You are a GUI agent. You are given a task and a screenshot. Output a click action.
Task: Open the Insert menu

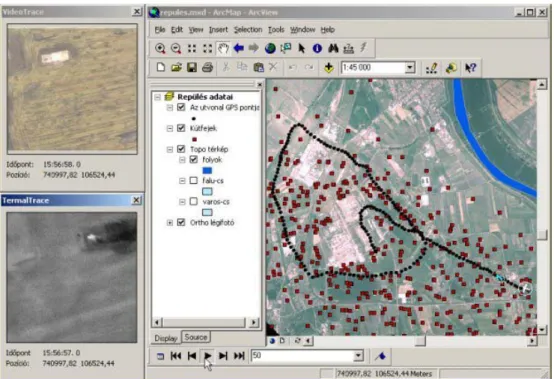coord(218,30)
